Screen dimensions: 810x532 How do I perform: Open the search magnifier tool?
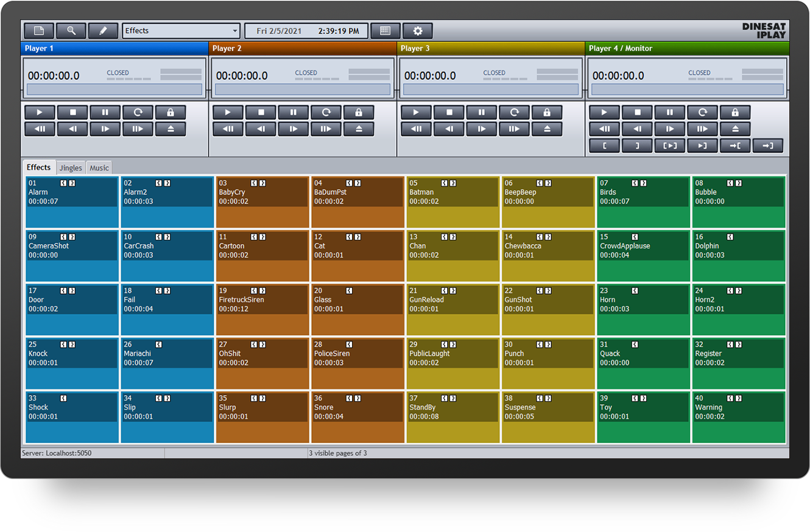[71, 31]
